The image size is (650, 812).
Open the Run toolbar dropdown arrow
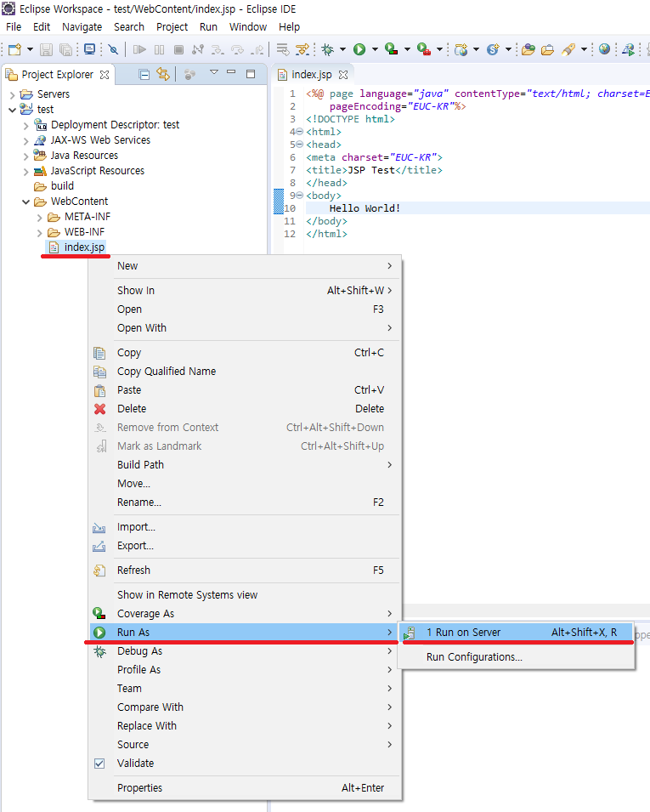[x=375, y=49]
